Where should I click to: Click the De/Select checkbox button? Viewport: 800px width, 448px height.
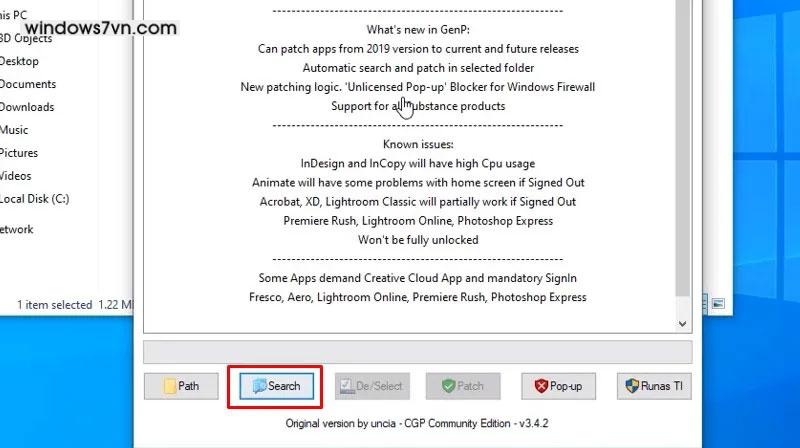tap(370, 386)
